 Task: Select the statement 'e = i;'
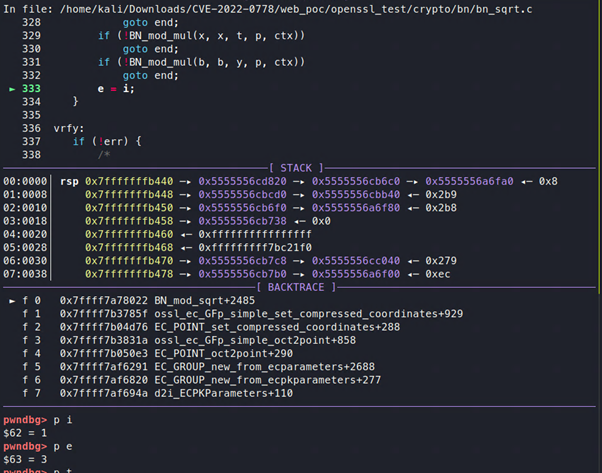click(x=116, y=89)
